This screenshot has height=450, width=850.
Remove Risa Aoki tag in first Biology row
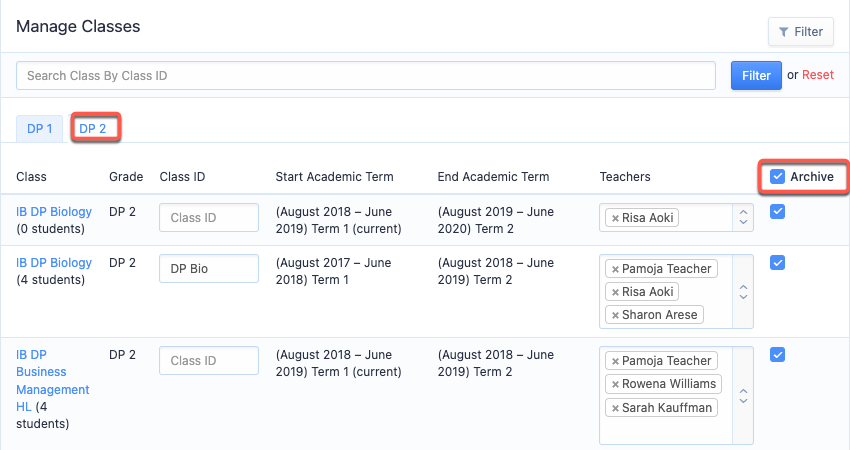point(615,218)
